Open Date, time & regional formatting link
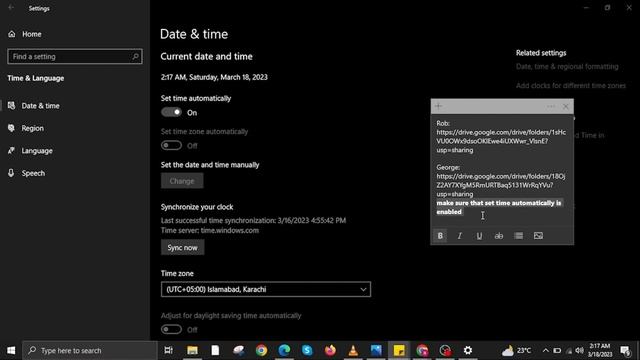This screenshot has width=640, height=360. (x=567, y=67)
